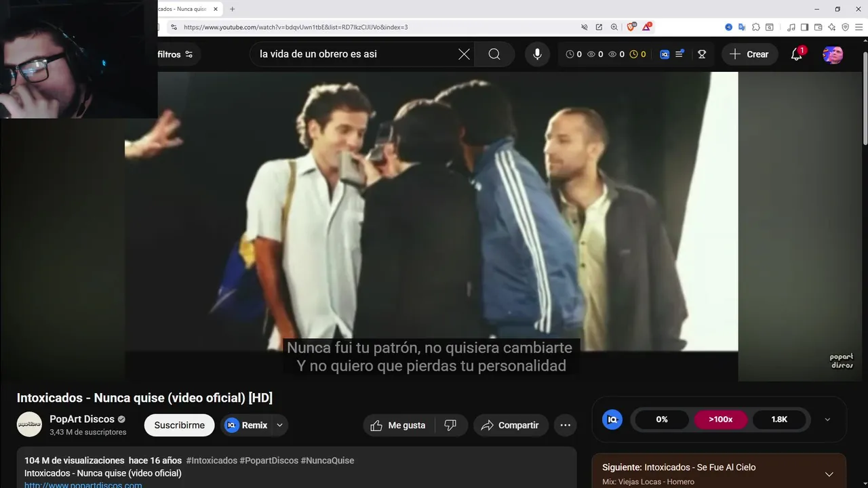
Task: Expand the Remix dropdown arrow
Action: [279, 425]
